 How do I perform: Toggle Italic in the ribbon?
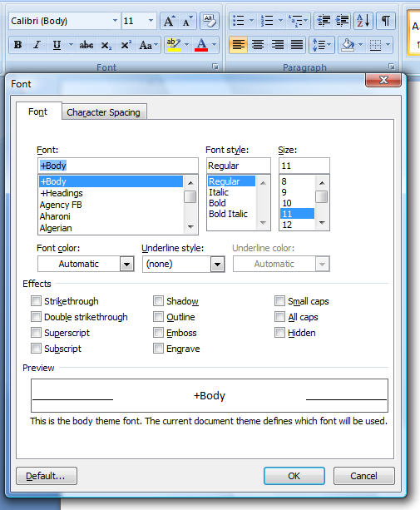pos(37,45)
